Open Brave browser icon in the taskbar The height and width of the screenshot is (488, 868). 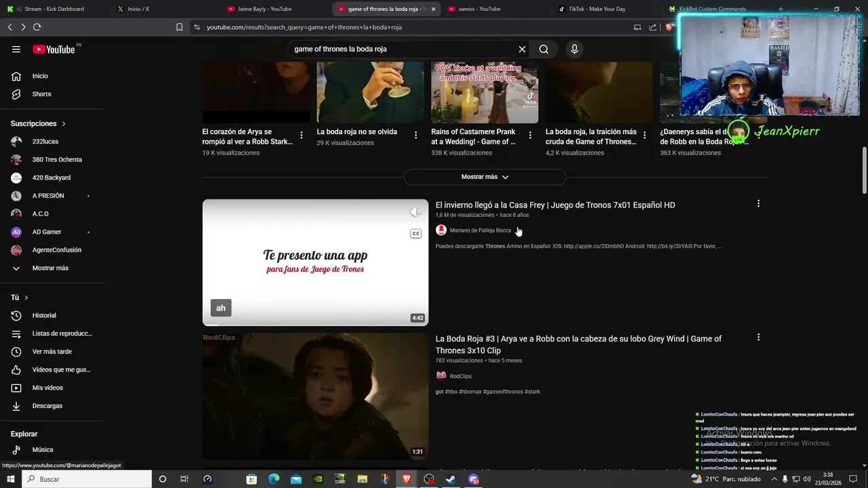(x=407, y=479)
